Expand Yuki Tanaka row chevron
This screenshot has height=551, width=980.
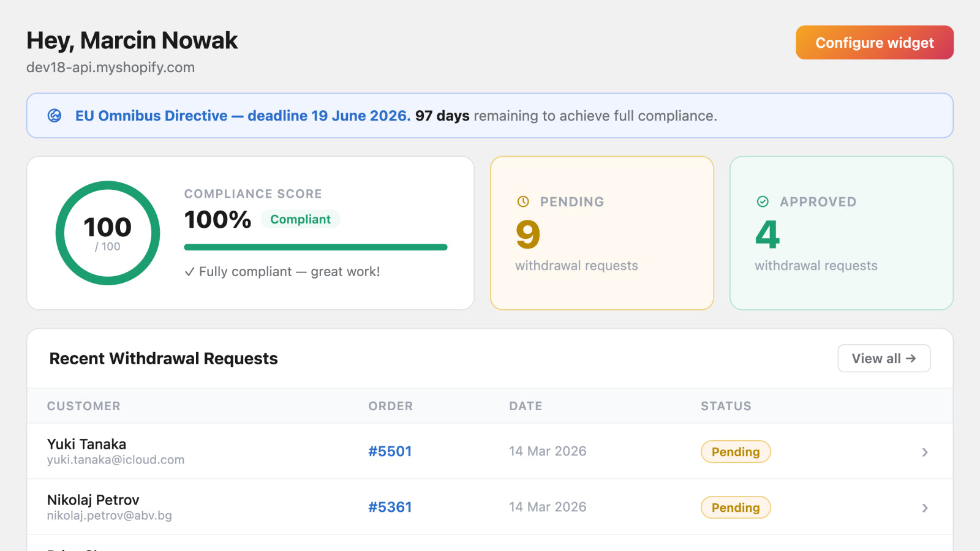coord(925,452)
